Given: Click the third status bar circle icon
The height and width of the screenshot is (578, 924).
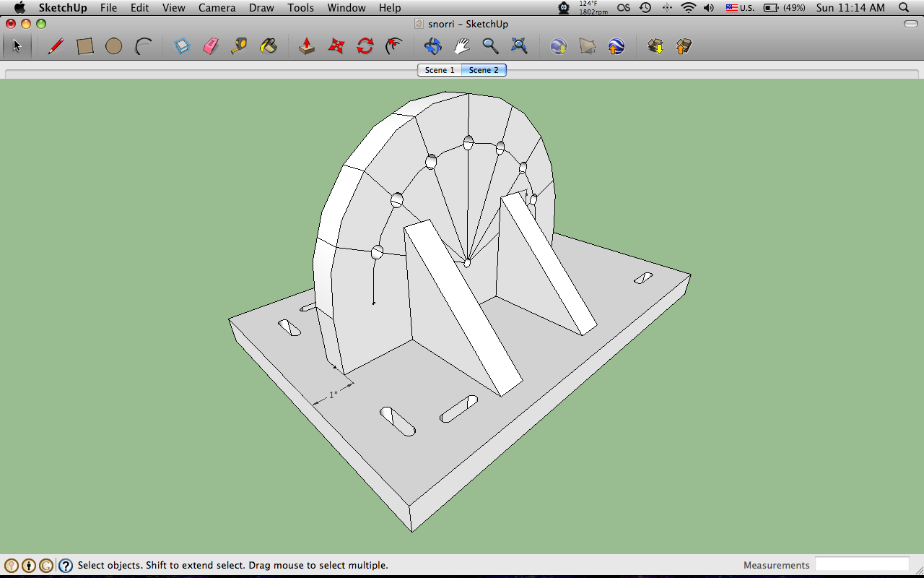Looking at the screenshot, I should [x=46, y=566].
